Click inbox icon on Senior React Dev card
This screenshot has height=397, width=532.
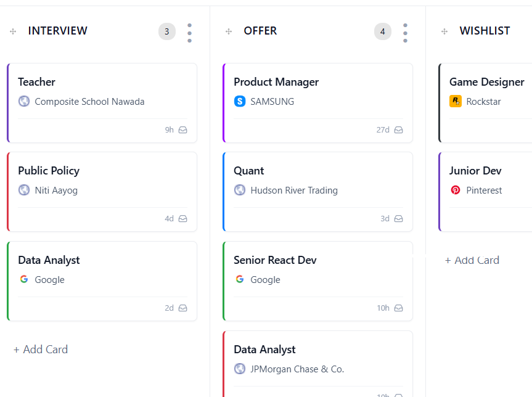399,308
